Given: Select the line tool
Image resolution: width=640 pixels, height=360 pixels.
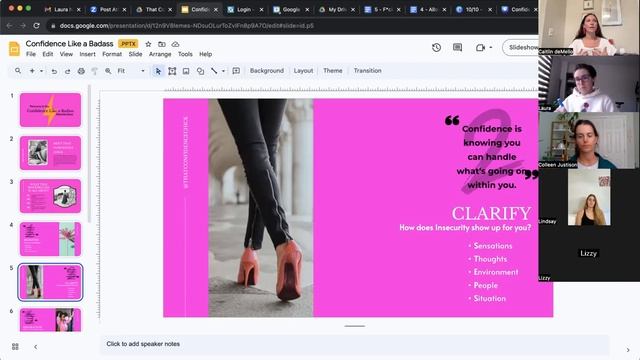Looking at the screenshot, I should (x=214, y=71).
